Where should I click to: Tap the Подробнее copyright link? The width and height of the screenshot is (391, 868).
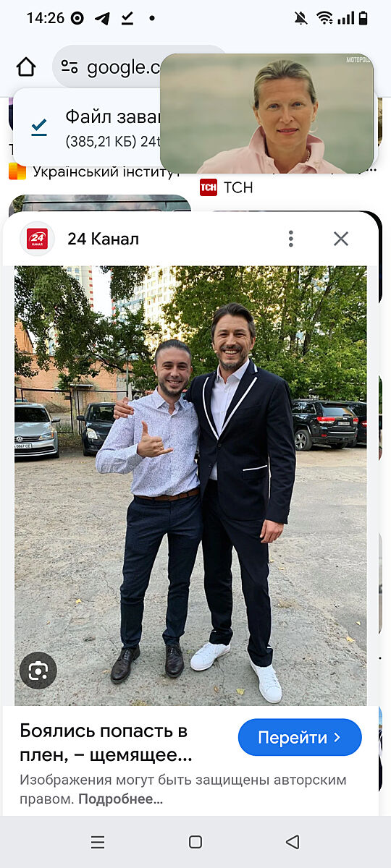pos(120,799)
